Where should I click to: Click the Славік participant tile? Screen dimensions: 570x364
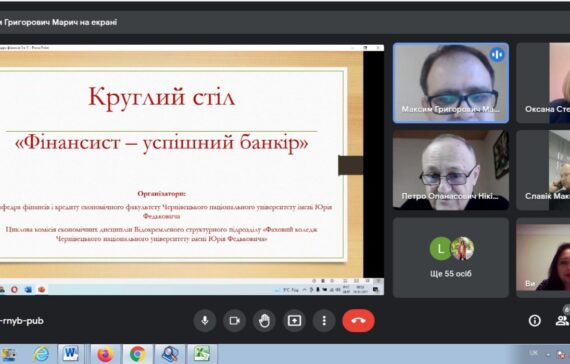pyautogui.click(x=543, y=170)
